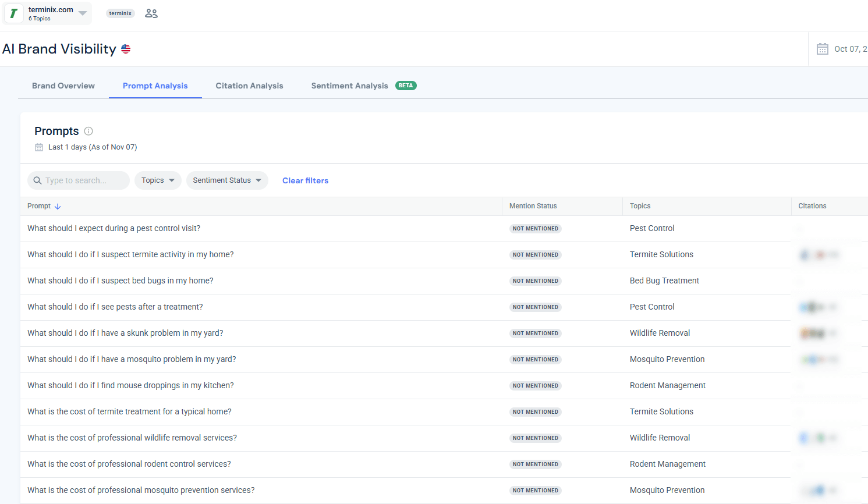Switch to the Citation Analysis tab
Image resolution: width=868 pixels, height=504 pixels.
tap(249, 86)
